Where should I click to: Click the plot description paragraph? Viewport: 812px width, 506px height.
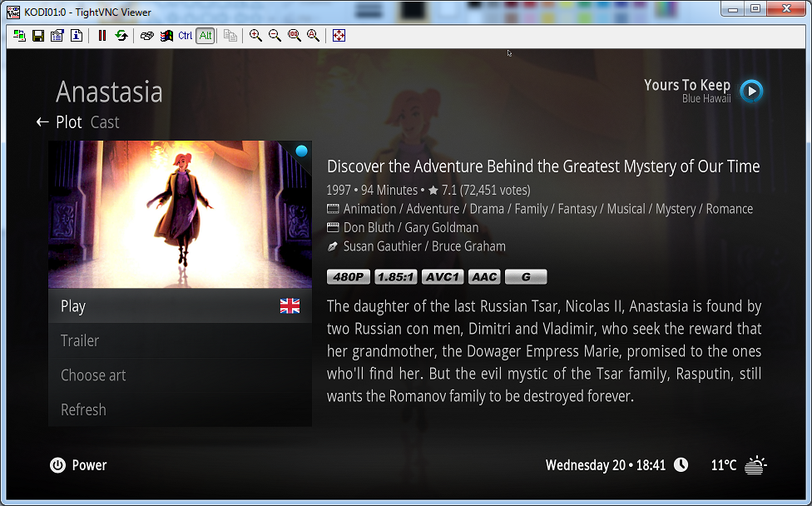coord(544,351)
